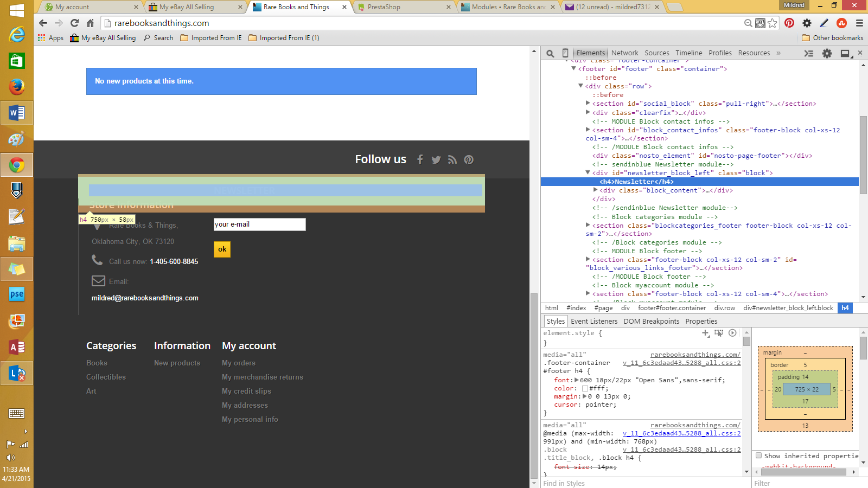Viewport: 868px width, 488px height.
Task: Click the DevTools inspect element magnifier
Action: [550, 53]
